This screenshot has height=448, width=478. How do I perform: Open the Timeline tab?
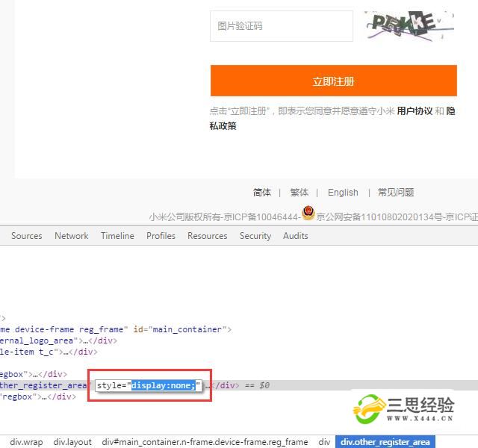point(117,235)
